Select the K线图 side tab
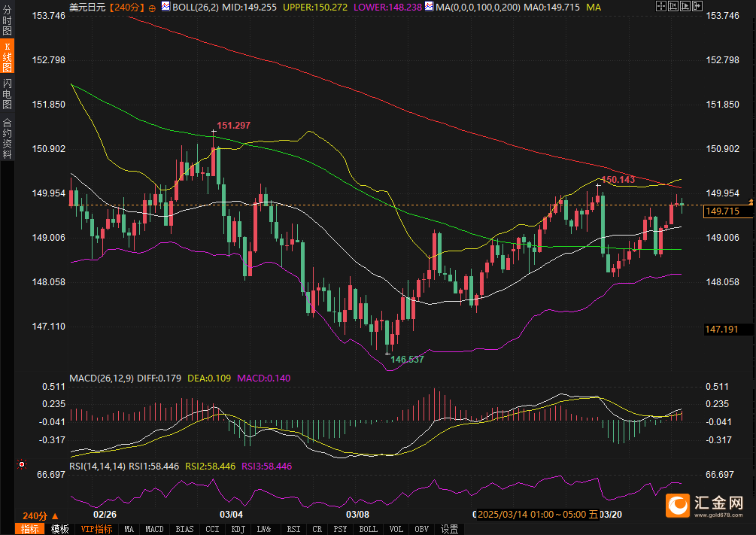 point(8,57)
